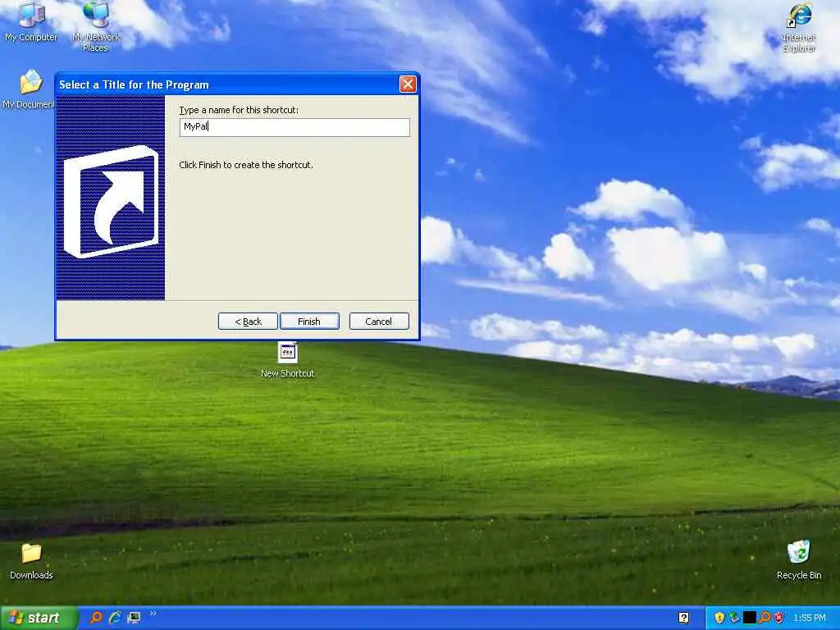Select the My Documents desktop icon
Image resolution: width=840 pixels, height=630 pixels.
coord(30,89)
